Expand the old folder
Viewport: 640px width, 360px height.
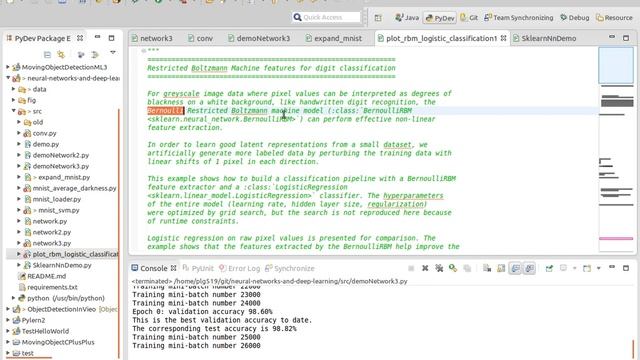pyautogui.click(x=19, y=122)
